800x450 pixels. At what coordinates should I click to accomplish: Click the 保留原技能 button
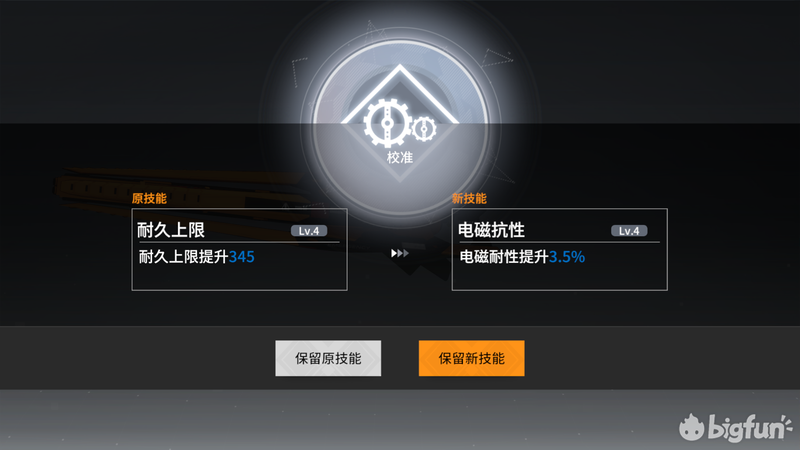pos(328,358)
